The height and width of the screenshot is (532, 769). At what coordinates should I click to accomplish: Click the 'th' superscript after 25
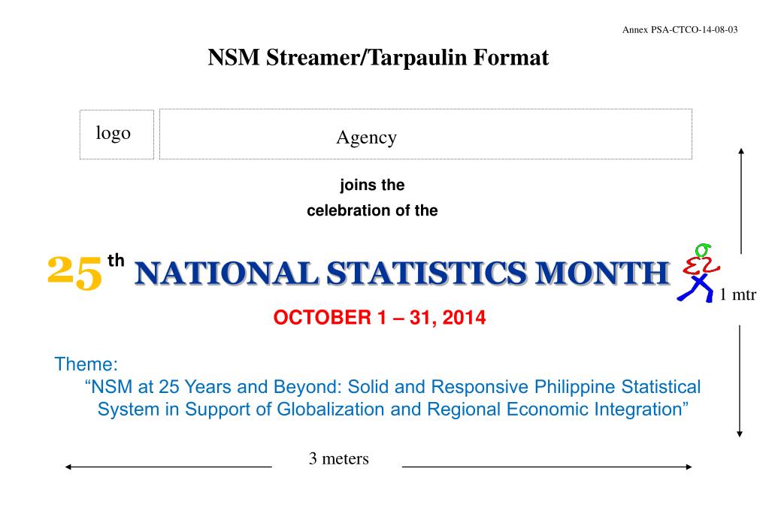[x=117, y=260]
